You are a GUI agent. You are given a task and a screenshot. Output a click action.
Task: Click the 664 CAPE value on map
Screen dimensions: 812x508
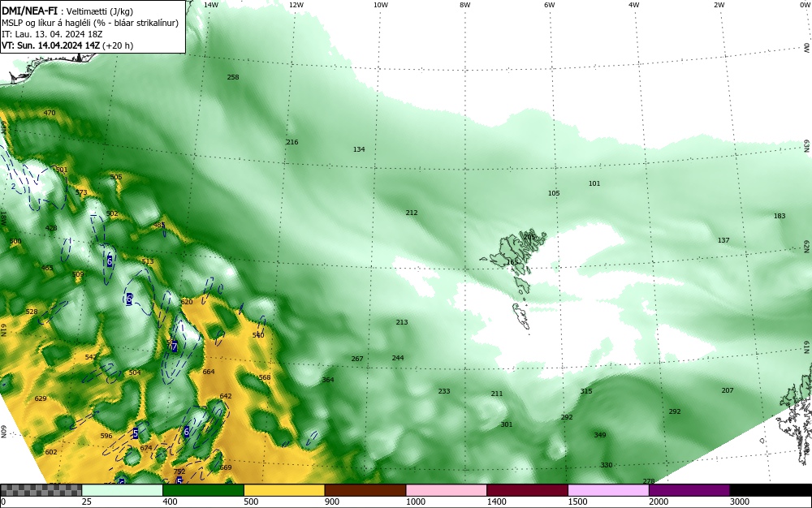point(209,372)
